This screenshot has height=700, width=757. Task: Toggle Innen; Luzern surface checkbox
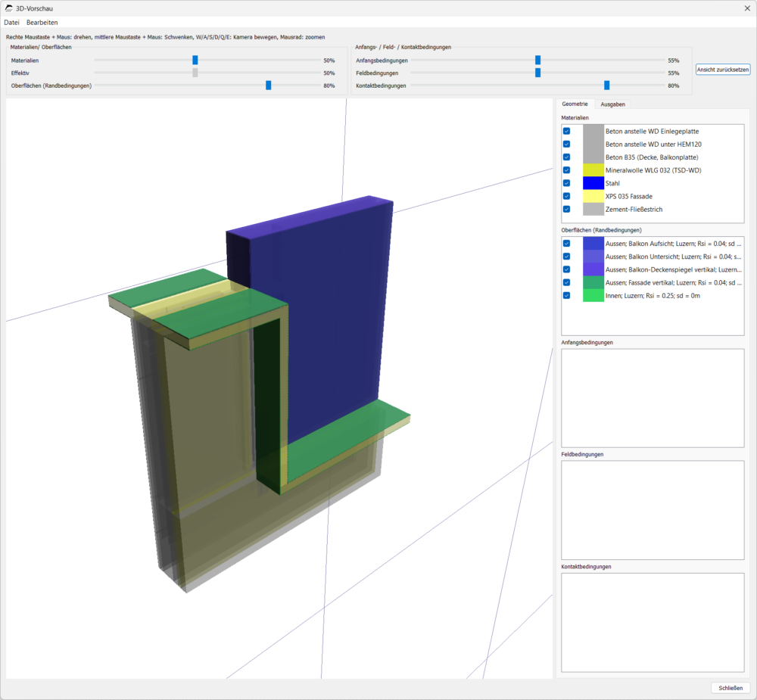tap(567, 295)
